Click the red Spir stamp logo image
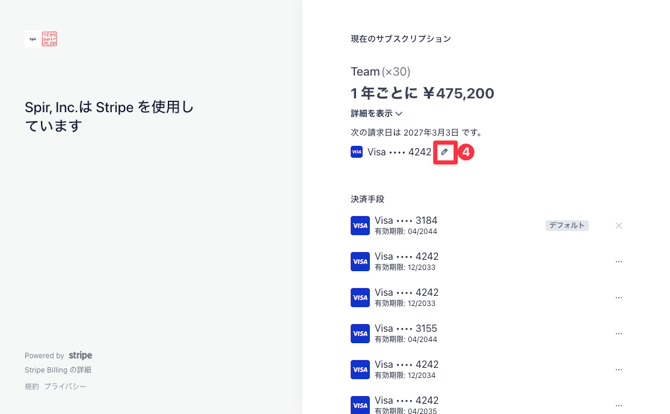Image resolution: width=670 pixels, height=414 pixels. (49, 39)
